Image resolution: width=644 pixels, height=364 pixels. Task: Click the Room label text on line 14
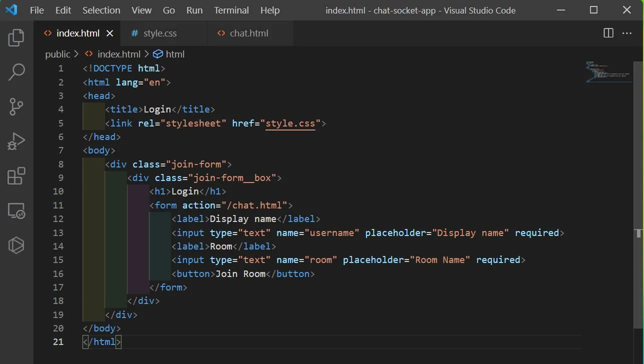click(221, 246)
